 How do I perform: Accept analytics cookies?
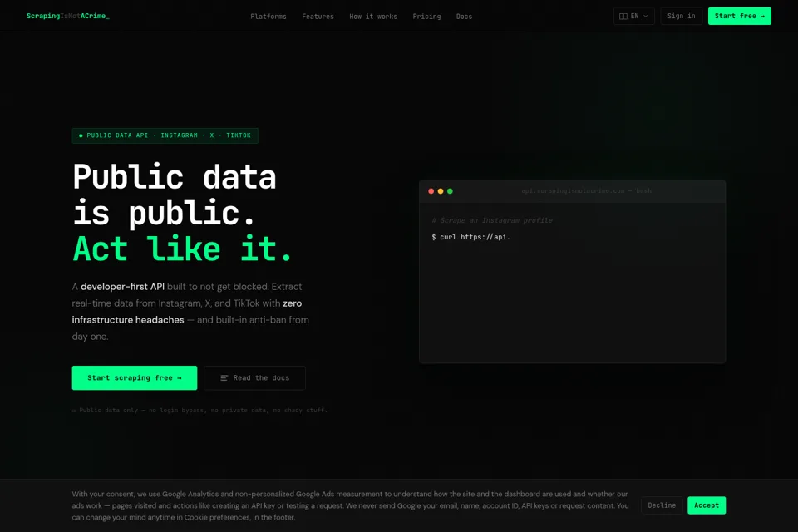707,505
